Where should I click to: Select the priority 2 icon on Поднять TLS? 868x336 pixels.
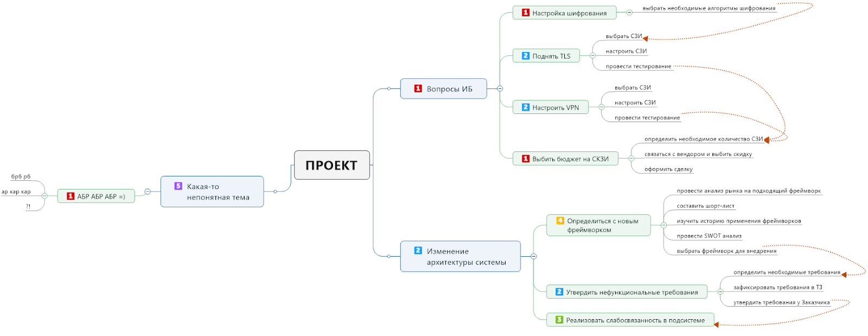click(x=525, y=56)
